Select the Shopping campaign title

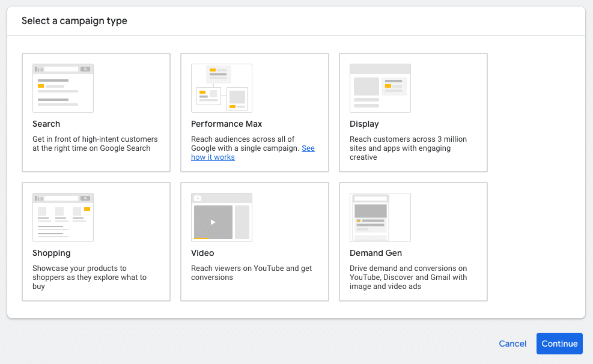pyautogui.click(x=52, y=253)
